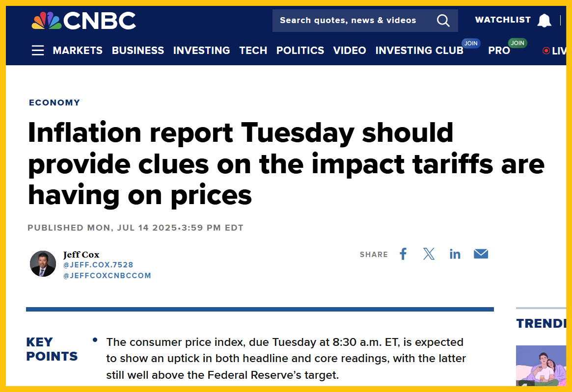Share article on Facebook
This screenshot has width=572, height=392.
coord(403,254)
